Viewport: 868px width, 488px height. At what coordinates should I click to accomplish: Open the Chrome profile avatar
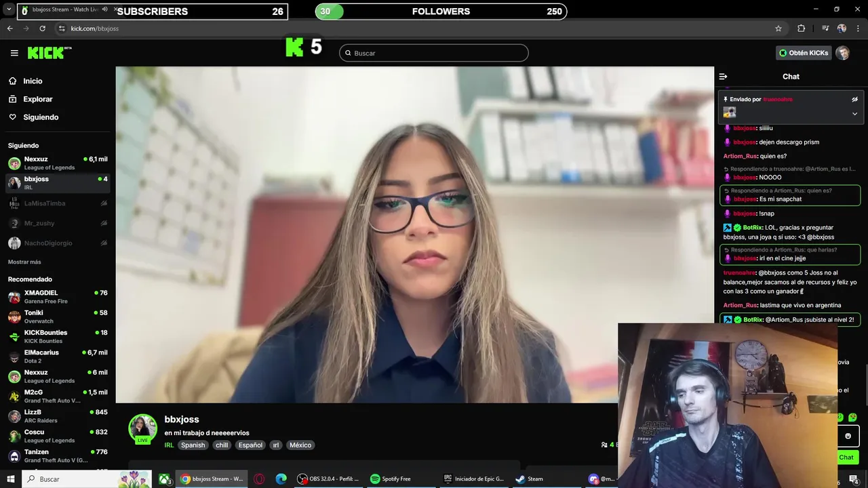point(842,28)
